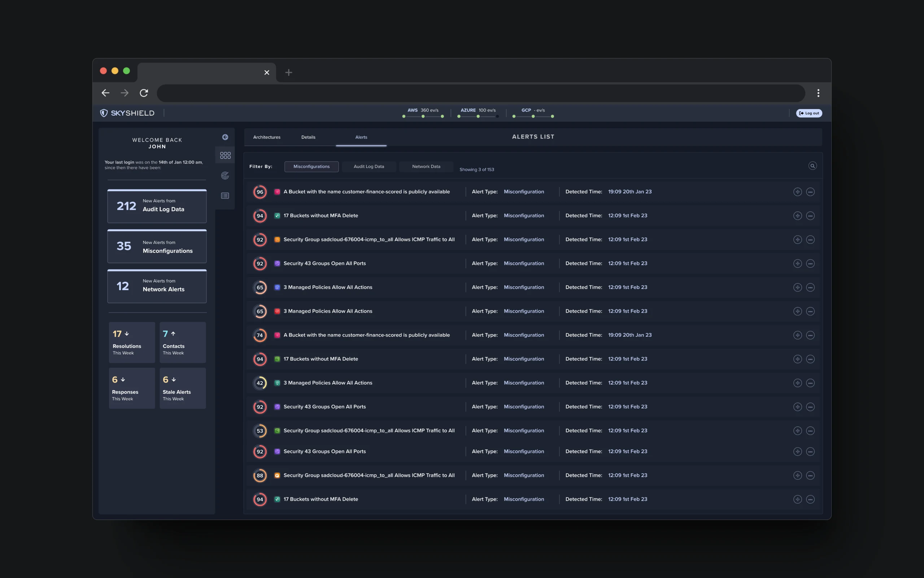The width and height of the screenshot is (924, 578).
Task: Click the browser address bar
Action: [x=481, y=93]
